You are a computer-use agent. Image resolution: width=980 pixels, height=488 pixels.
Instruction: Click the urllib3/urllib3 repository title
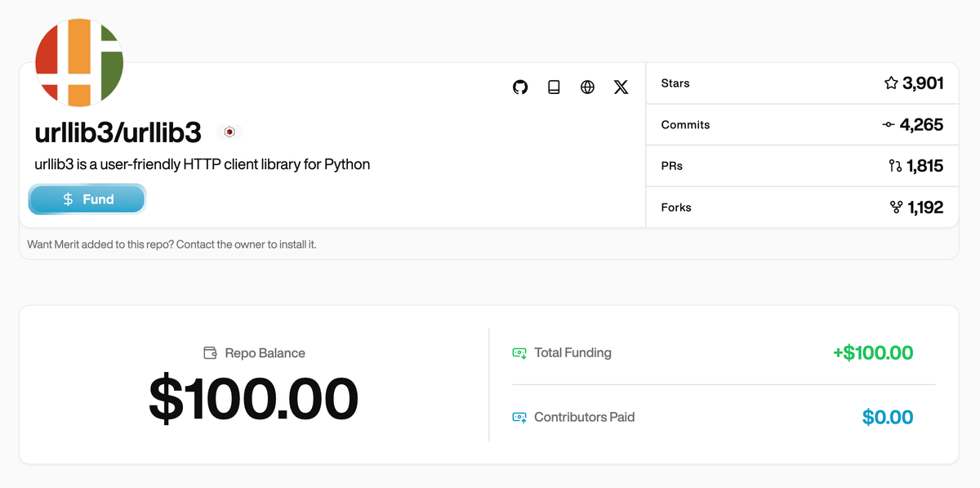tap(118, 132)
